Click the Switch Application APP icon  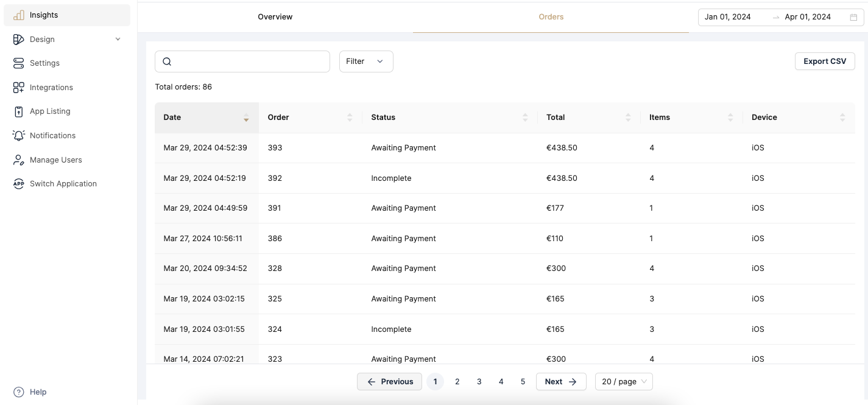coord(19,184)
